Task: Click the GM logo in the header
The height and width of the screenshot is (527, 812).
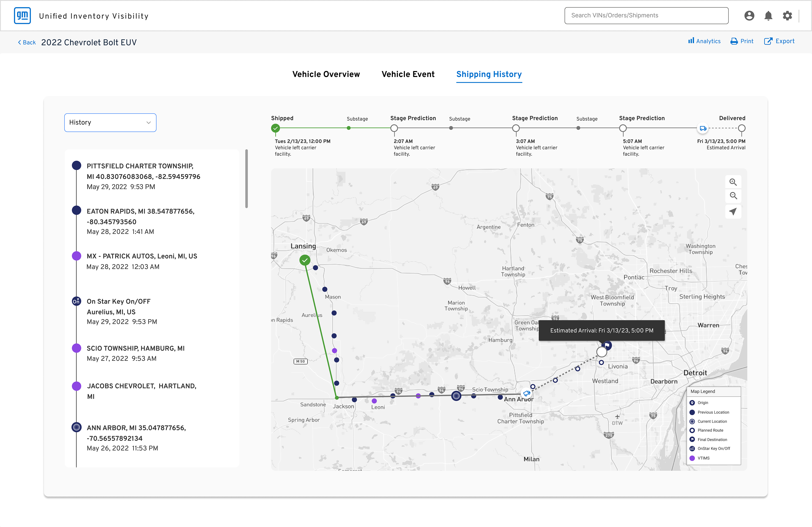Action: coord(22,16)
